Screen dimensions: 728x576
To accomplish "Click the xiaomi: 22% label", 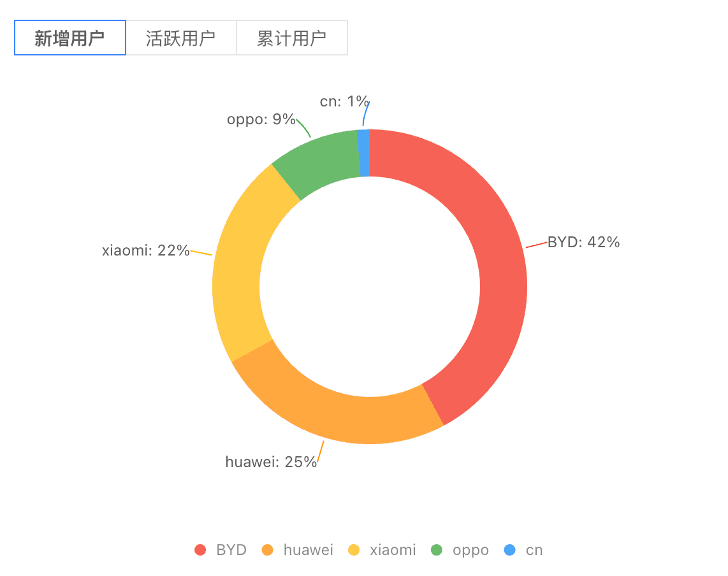I will 145,250.
